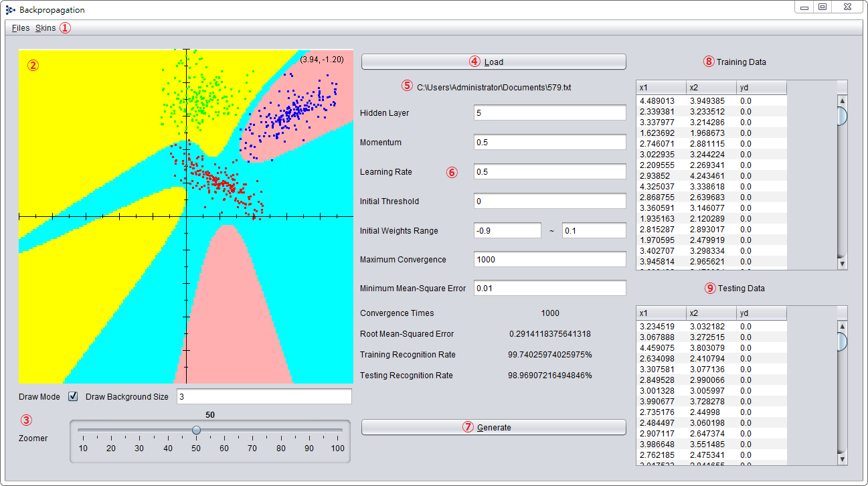Screen dimensions: 868x486
Task: Click the x1 column header in Training Data
Action: coord(661,88)
